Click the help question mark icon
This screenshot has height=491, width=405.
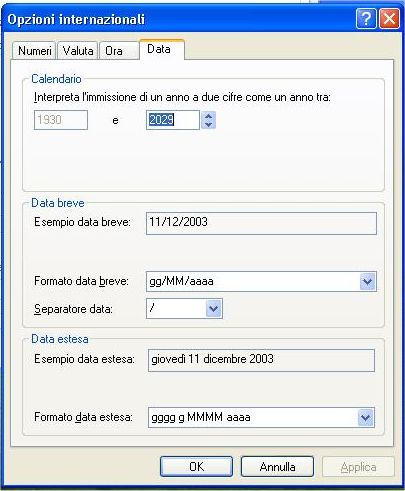(366, 19)
